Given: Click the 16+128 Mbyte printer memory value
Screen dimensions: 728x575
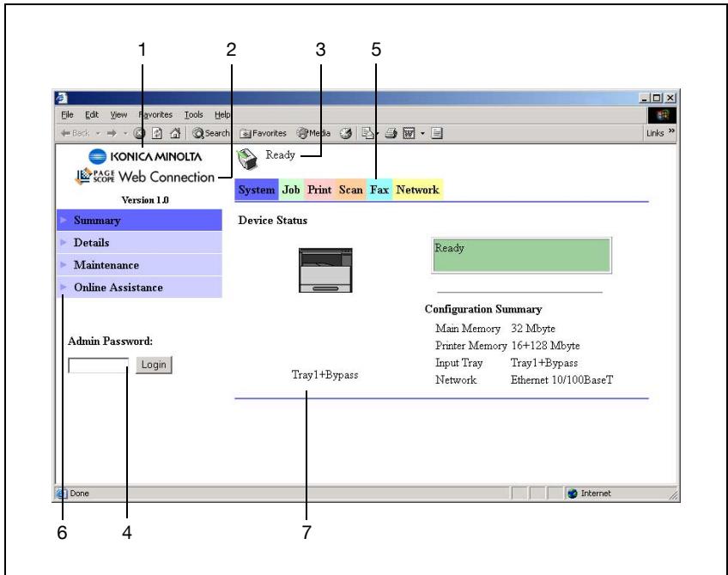Looking at the screenshot, I should 545,346.
